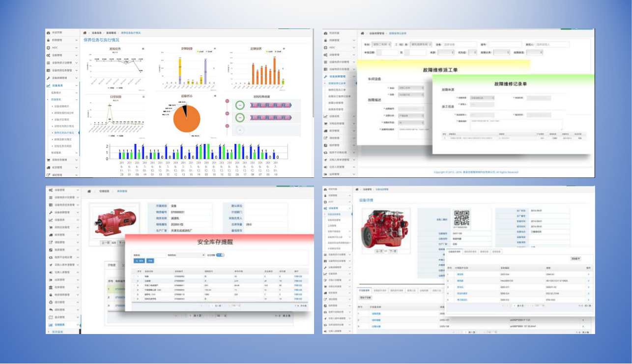
Task: Check second row checkbox in 安全库存提醒 table
Action: click(134, 280)
